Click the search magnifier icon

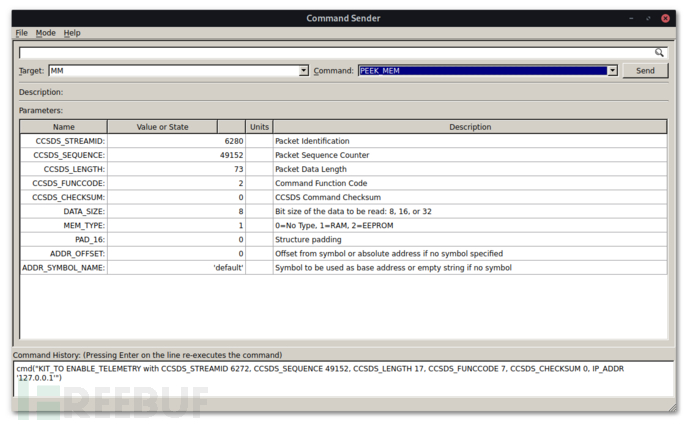tap(659, 52)
